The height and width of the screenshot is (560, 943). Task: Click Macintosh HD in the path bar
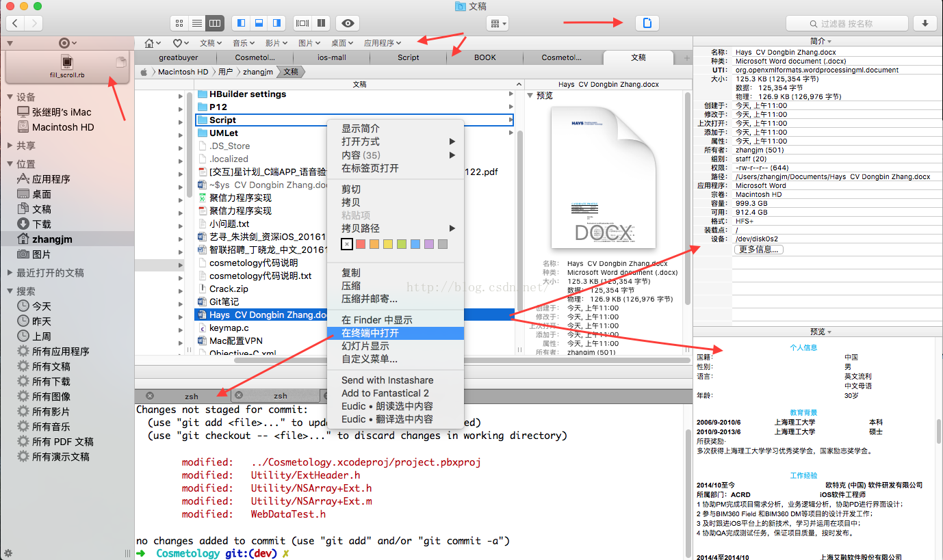[183, 72]
